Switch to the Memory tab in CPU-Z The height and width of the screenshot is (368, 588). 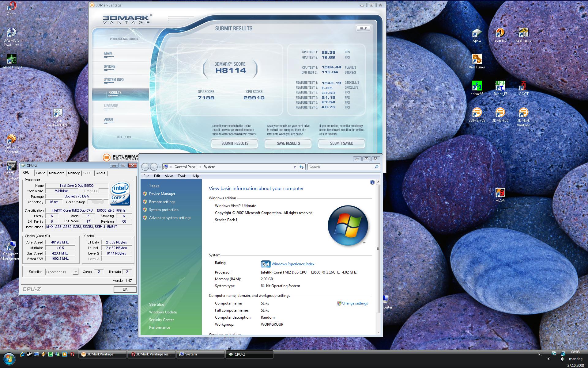(74, 173)
